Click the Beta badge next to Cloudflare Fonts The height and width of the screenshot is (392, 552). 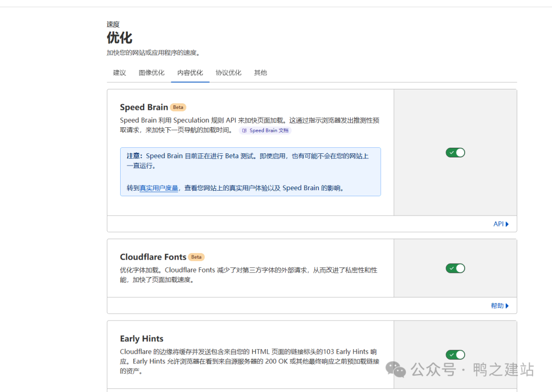[196, 257]
